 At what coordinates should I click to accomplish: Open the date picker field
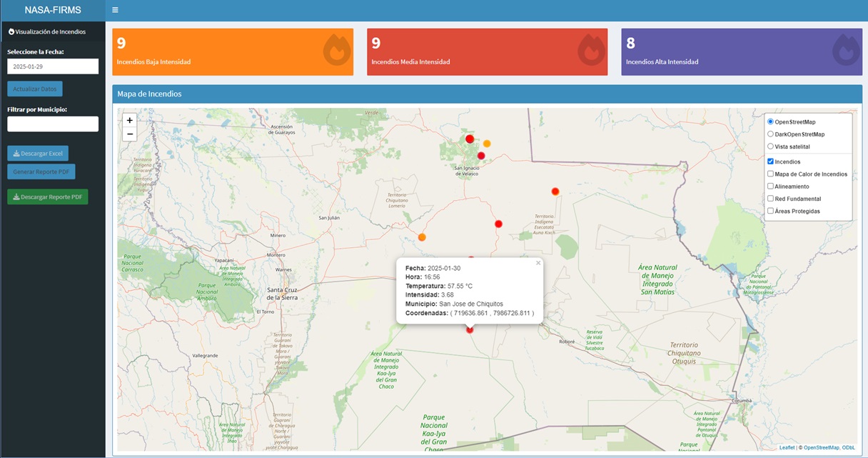click(x=53, y=66)
